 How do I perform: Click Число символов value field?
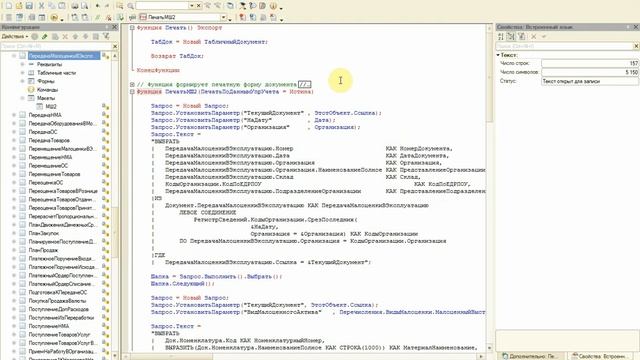coord(590,72)
